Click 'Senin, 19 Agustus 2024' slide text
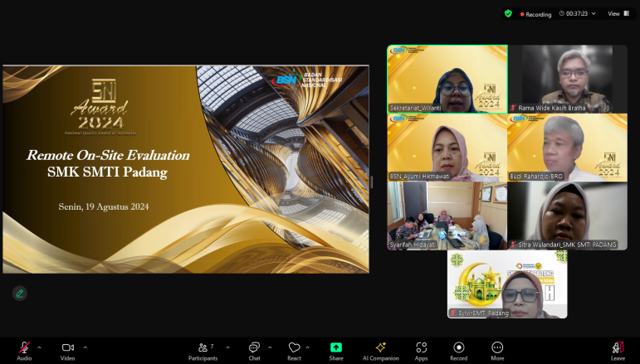Image resolution: width=640 pixels, height=364 pixels. (104, 206)
